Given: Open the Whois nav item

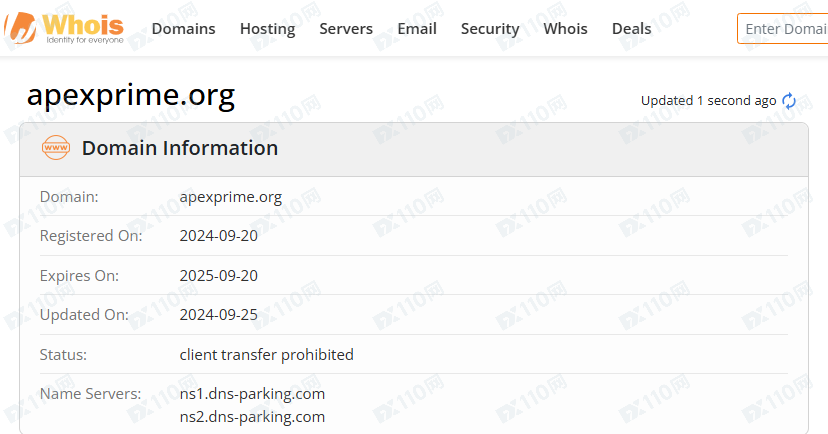Looking at the screenshot, I should [565, 29].
